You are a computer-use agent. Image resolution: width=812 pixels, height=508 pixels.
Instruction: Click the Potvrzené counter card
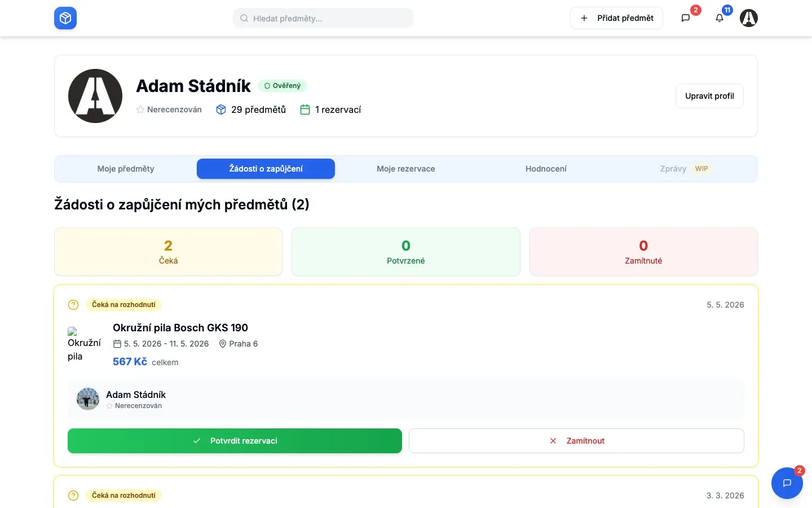(x=406, y=252)
